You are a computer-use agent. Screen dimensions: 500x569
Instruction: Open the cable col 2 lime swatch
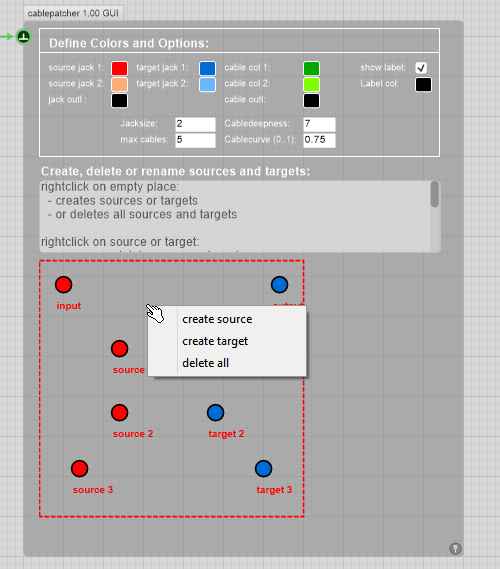[311, 85]
